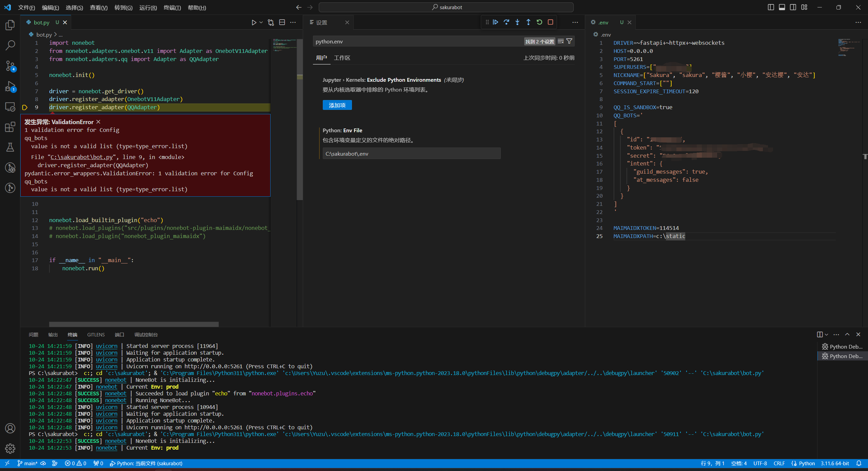This screenshot has width=868, height=471.
Task: Open the terminal split dropdown arrow
Action: coord(826,335)
